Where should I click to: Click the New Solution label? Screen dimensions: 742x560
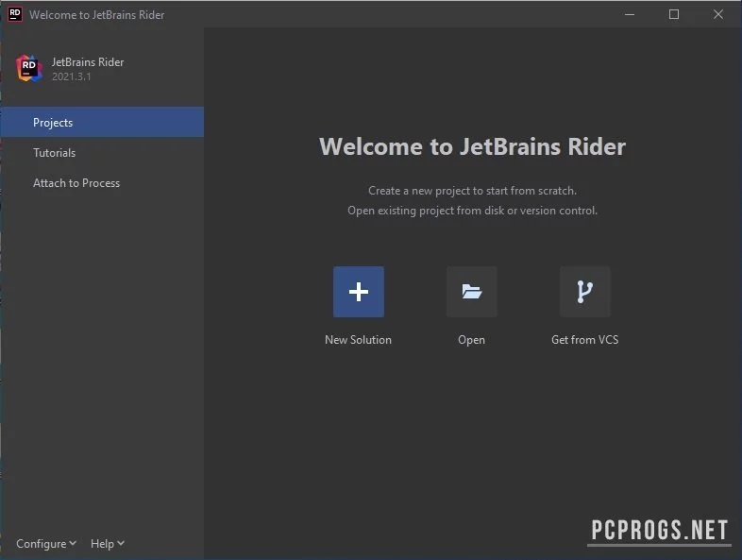pos(358,339)
